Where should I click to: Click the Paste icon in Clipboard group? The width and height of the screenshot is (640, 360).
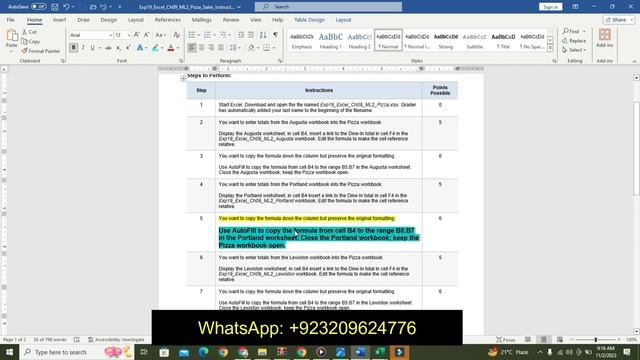tap(11, 37)
